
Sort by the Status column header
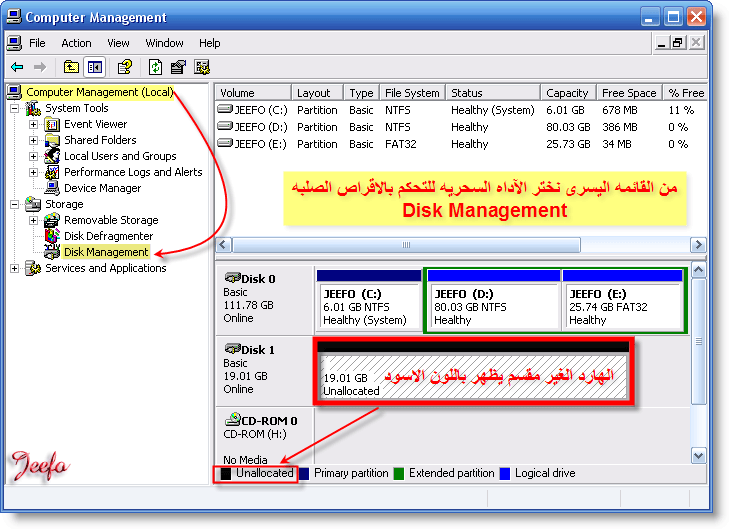click(493, 93)
